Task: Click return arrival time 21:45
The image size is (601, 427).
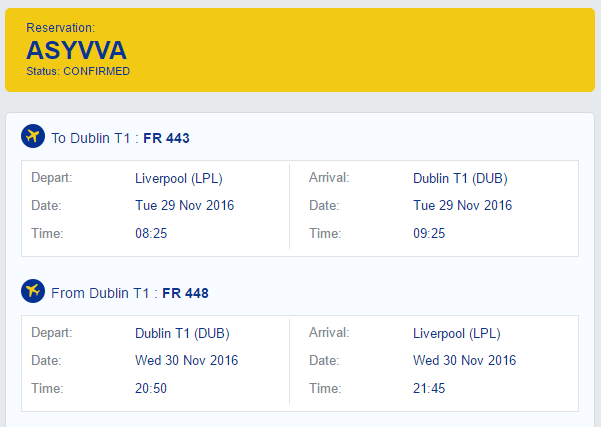Action: 429,388
